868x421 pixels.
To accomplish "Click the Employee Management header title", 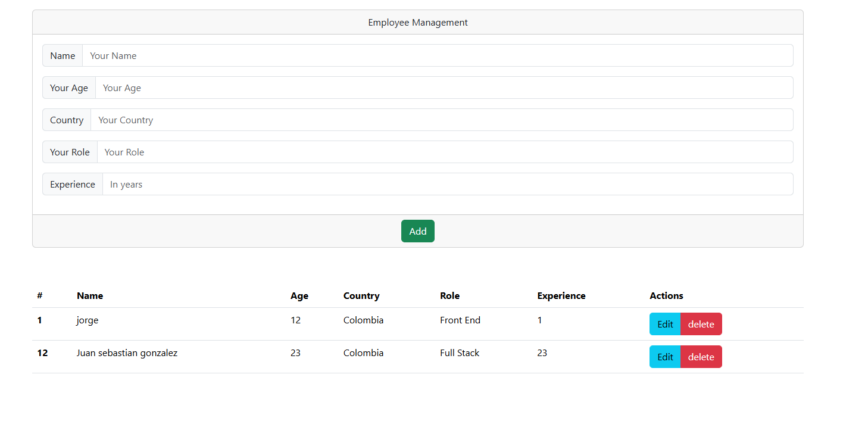I will click(x=418, y=23).
